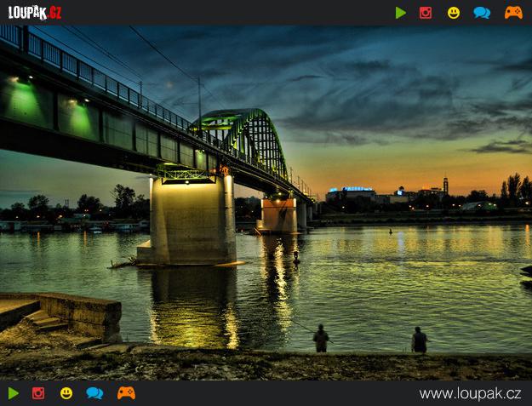Click the left fisherman silhouette on the shore
The width and height of the screenshot is (532, 406).
point(321,338)
